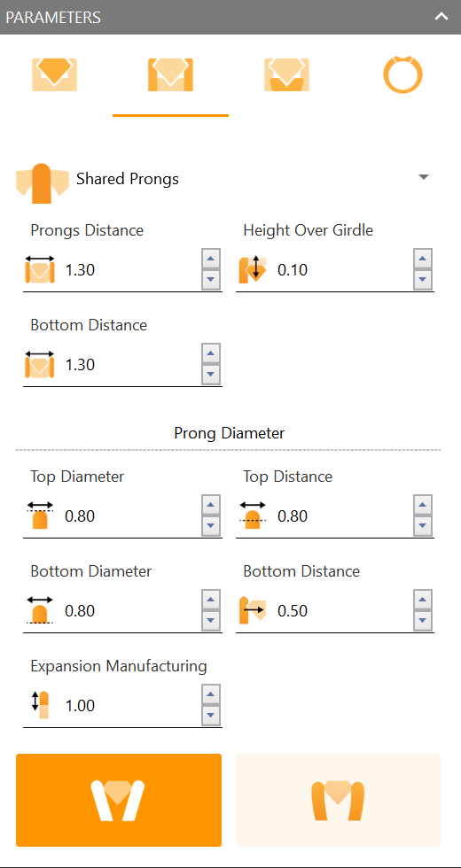Decrease the Top Distance value
Screen dimensions: 461x868
coord(423,526)
